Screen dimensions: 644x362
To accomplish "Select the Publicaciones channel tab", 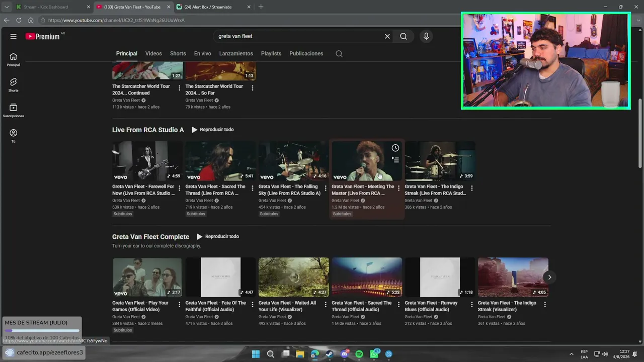I will (306, 54).
